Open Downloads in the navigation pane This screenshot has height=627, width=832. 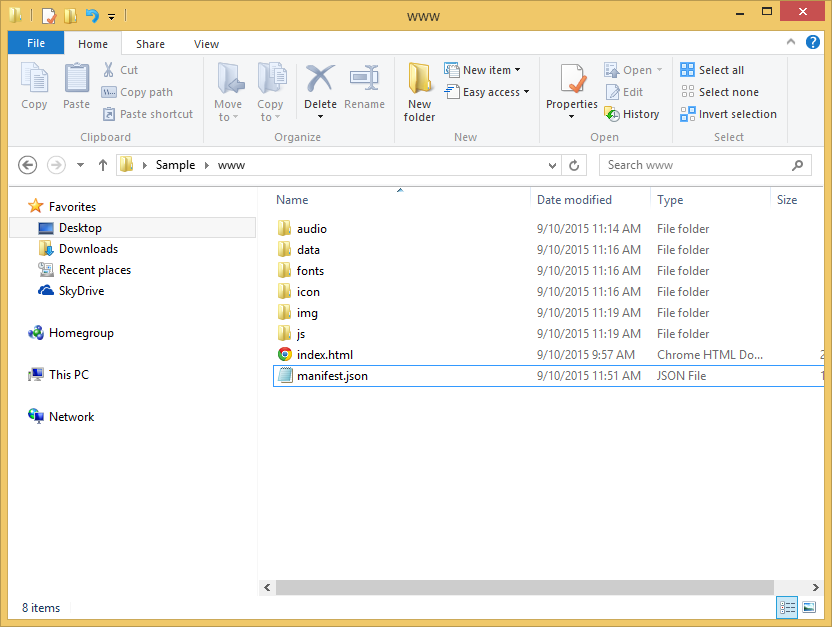point(78,249)
